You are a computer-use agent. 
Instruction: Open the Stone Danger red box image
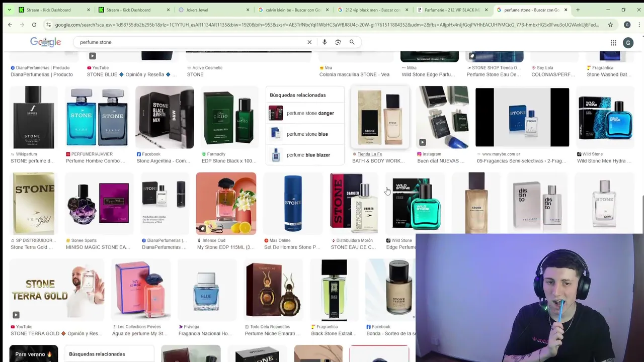point(353,204)
